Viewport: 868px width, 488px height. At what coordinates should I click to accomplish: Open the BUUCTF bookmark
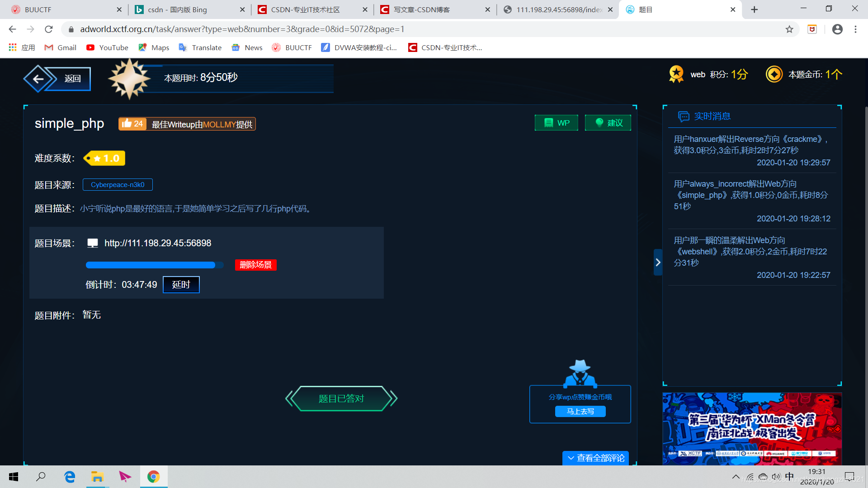tap(292, 47)
